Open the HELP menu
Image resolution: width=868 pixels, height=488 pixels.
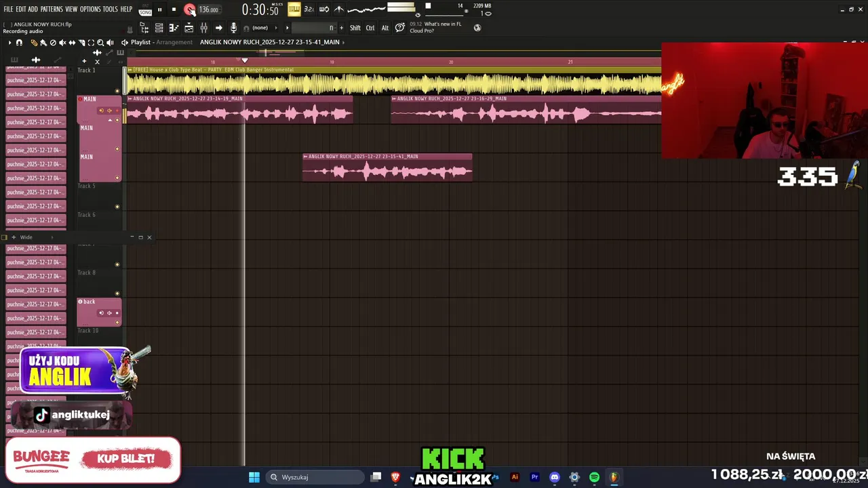tap(126, 9)
